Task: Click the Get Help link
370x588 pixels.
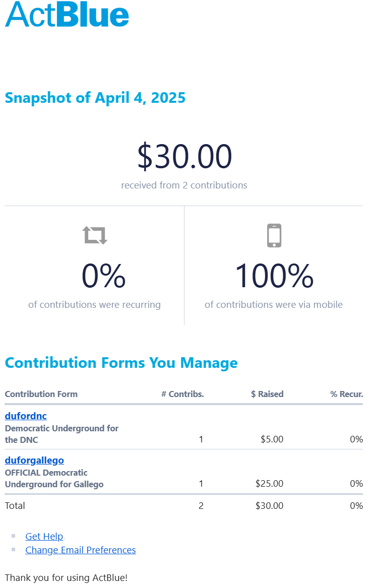Action: tap(44, 536)
